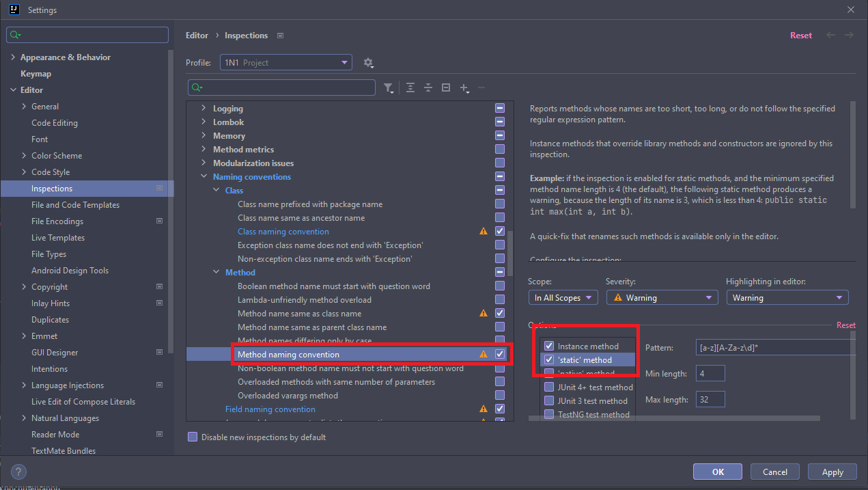Select Keymap in settings sidebar

coord(36,74)
